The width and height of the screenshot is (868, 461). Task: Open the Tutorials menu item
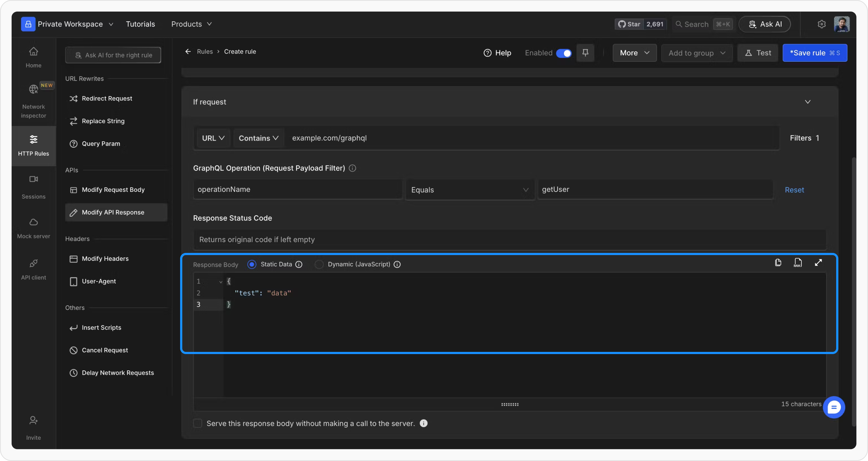tap(140, 24)
